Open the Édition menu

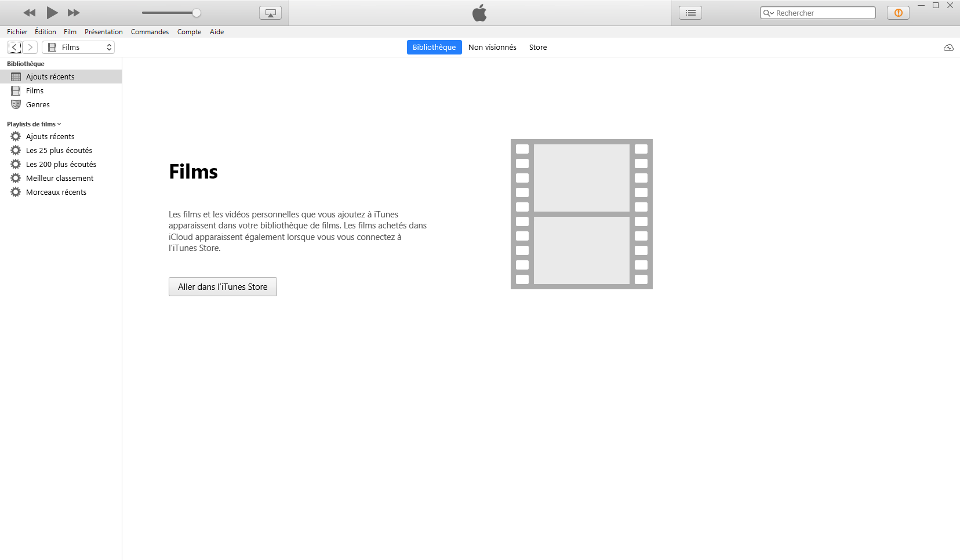pyautogui.click(x=45, y=32)
